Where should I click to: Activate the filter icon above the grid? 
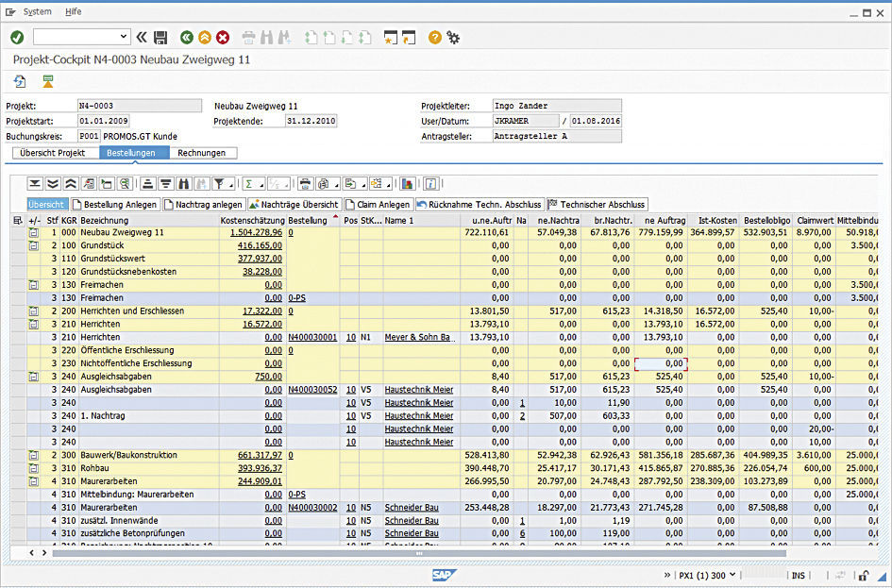coord(220,183)
